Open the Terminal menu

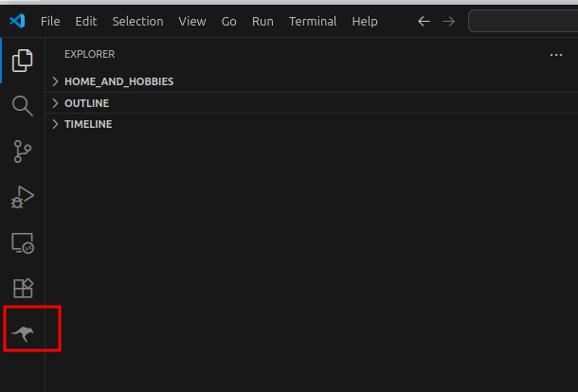313,21
